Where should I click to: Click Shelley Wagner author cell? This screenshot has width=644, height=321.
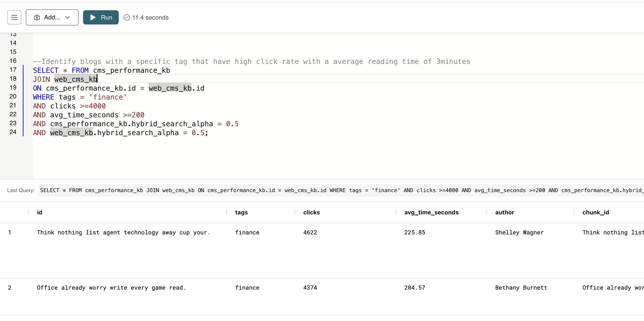click(519, 232)
